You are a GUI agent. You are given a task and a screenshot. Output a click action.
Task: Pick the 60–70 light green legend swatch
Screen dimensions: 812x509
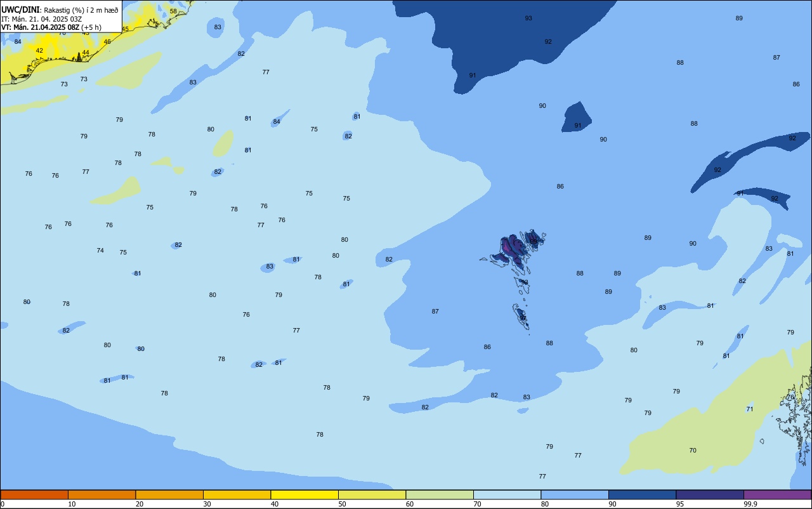(440, 494)
